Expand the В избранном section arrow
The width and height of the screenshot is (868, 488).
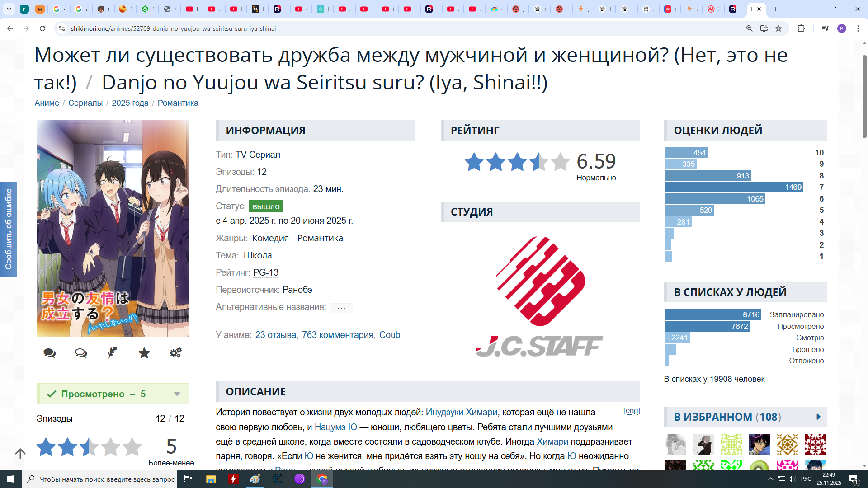tap(818, 417)
